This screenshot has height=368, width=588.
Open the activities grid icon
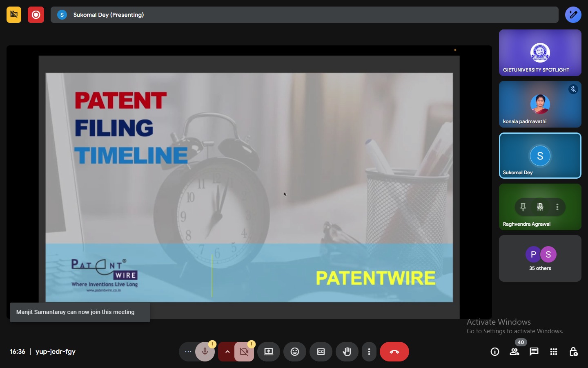pos(554,352)
